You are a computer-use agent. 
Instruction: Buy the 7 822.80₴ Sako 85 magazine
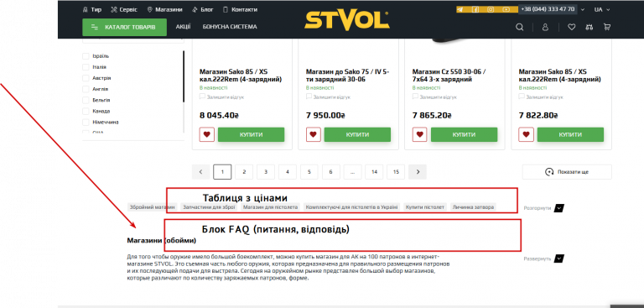[570, 134]
